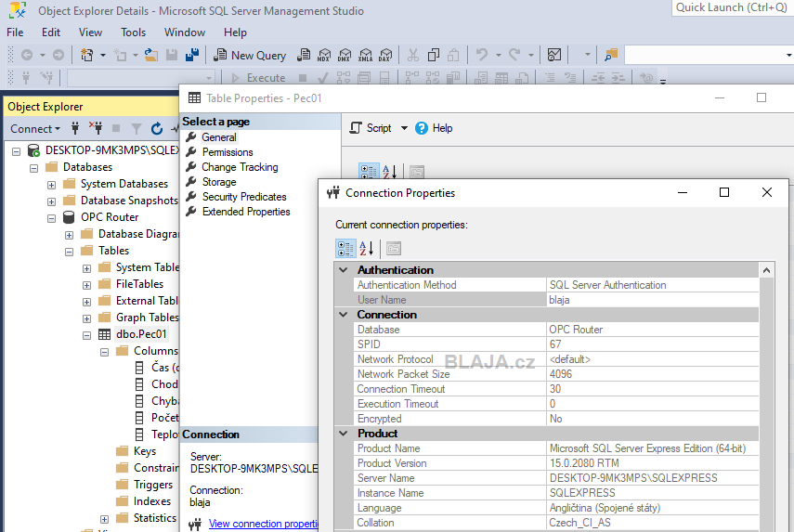Click the DMX query icon
The image size is (794, 532).
click(x=345, y=55)
